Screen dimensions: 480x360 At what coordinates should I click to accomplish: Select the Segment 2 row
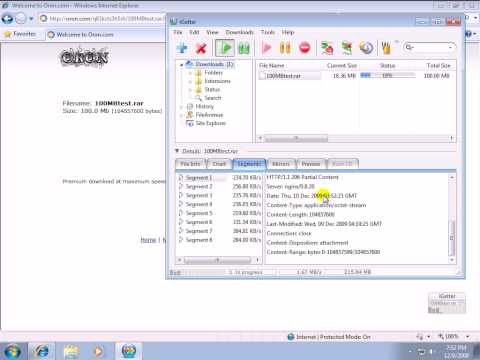click(x=219, y=186)
